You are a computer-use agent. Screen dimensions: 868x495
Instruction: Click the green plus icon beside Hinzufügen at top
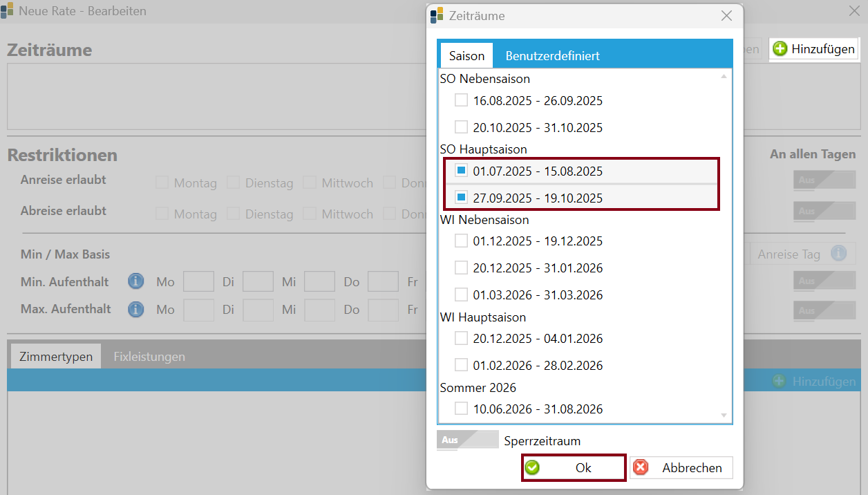point(780,49)
